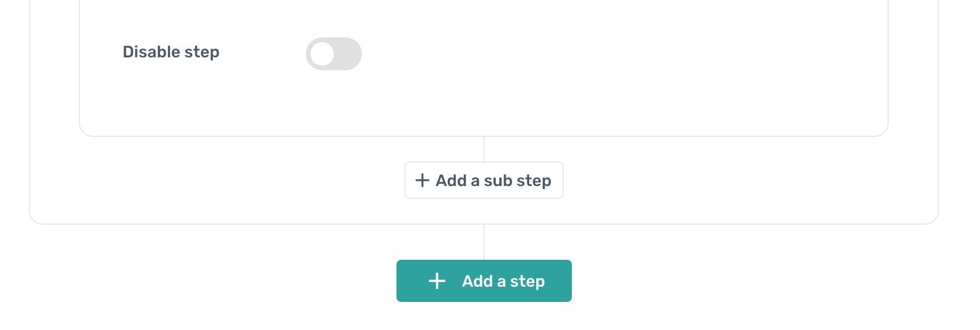Click the connector line above Add a sub step
The image size is (980, 330).
click(x=484, y=149)
